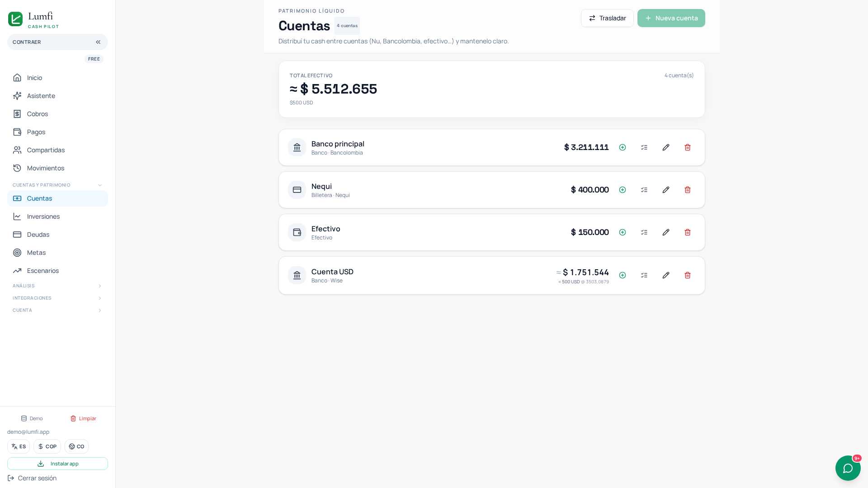868x488 pixels.
Task: Click Instalar app button
Action: 57,464
